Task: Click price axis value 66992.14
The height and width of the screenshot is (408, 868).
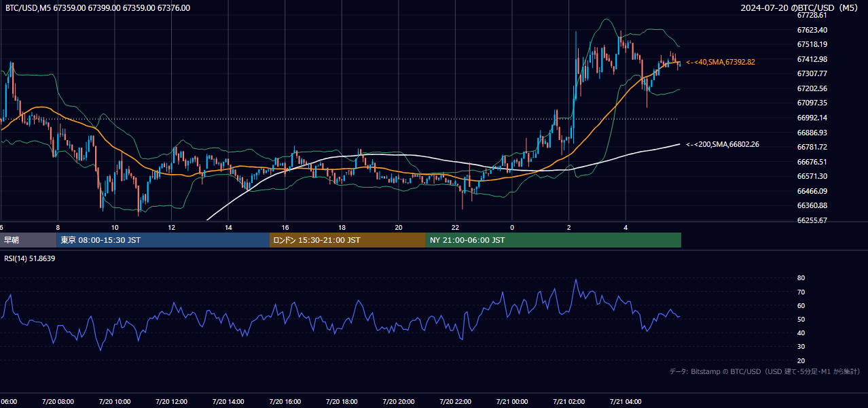Action: tap(812, 118)
